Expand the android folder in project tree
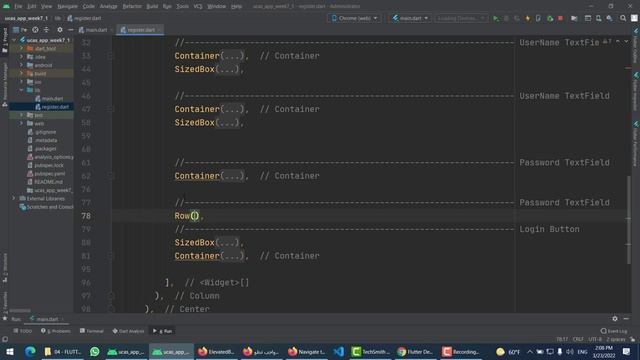This screenshot has height=360, width=640. point(22,65)
